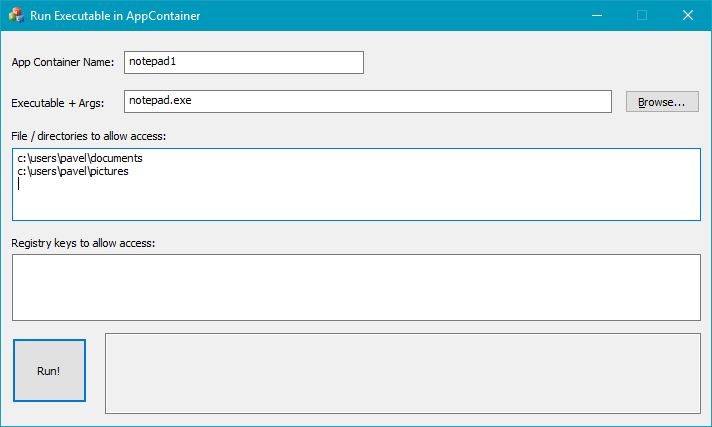
Task: Click the 'Run Executable in AppContainer' window title
Action: (115, 16)
